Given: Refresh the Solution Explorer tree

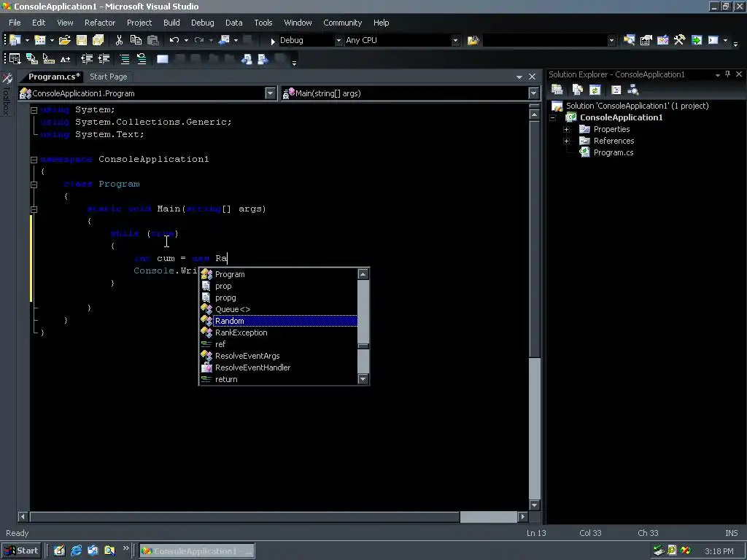Looking at the screenshot, I should pyautogui.click(x=595, y=90).
